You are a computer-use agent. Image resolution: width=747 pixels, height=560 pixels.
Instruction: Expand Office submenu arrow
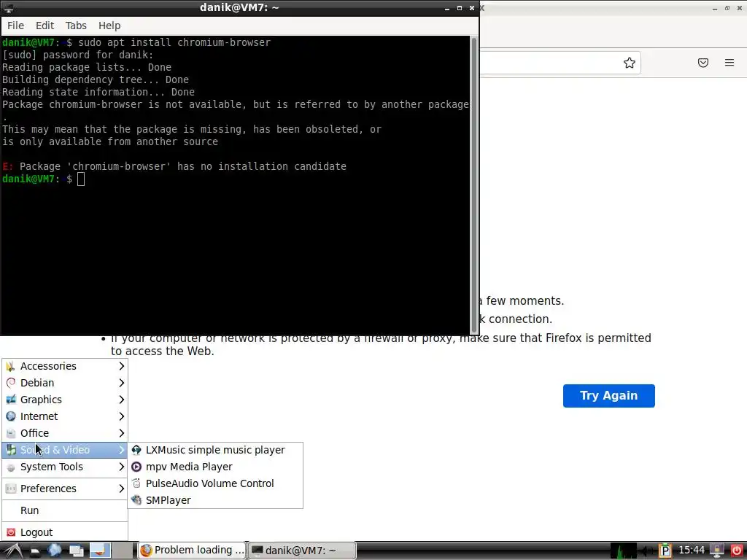click(x=122, y=433)
